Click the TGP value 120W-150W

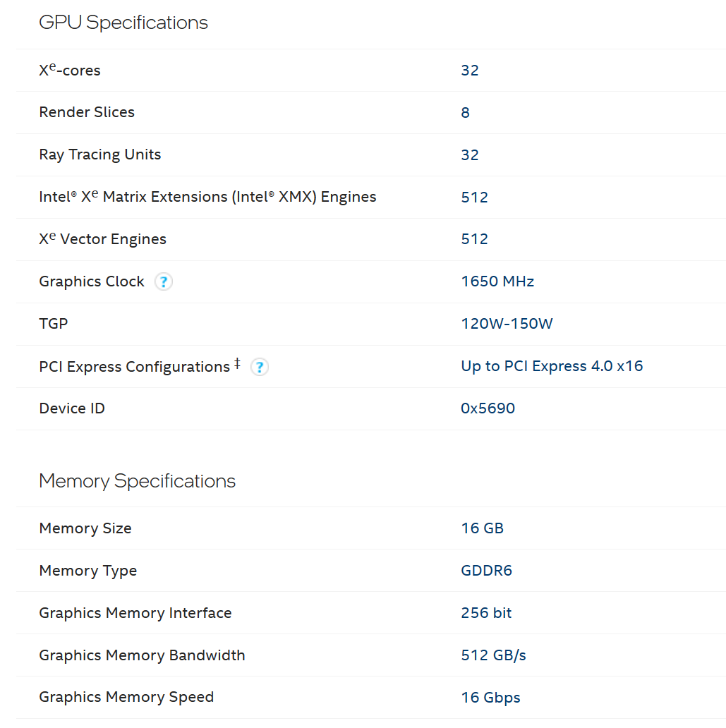[507, 324]
